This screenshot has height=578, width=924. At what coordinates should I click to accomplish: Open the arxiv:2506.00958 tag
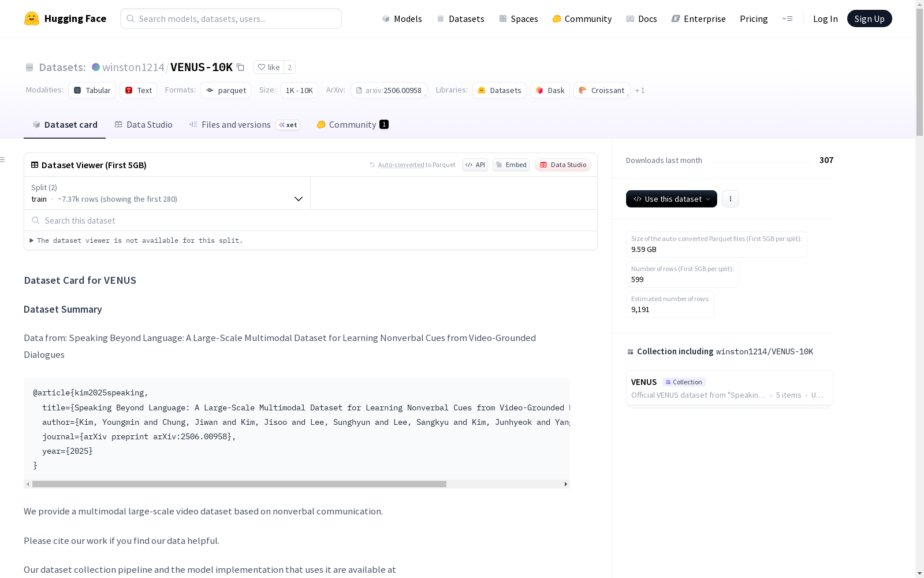[x=389, y=90]
